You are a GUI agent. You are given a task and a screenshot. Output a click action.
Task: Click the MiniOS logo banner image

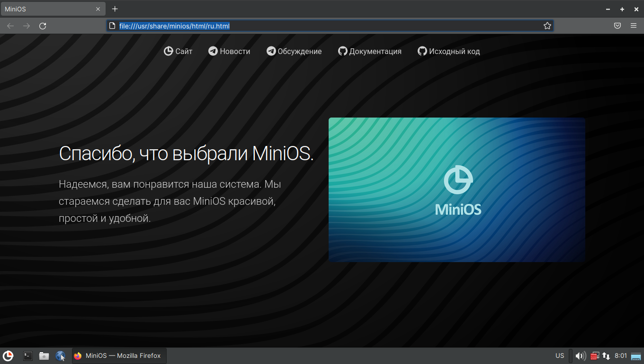456,190
